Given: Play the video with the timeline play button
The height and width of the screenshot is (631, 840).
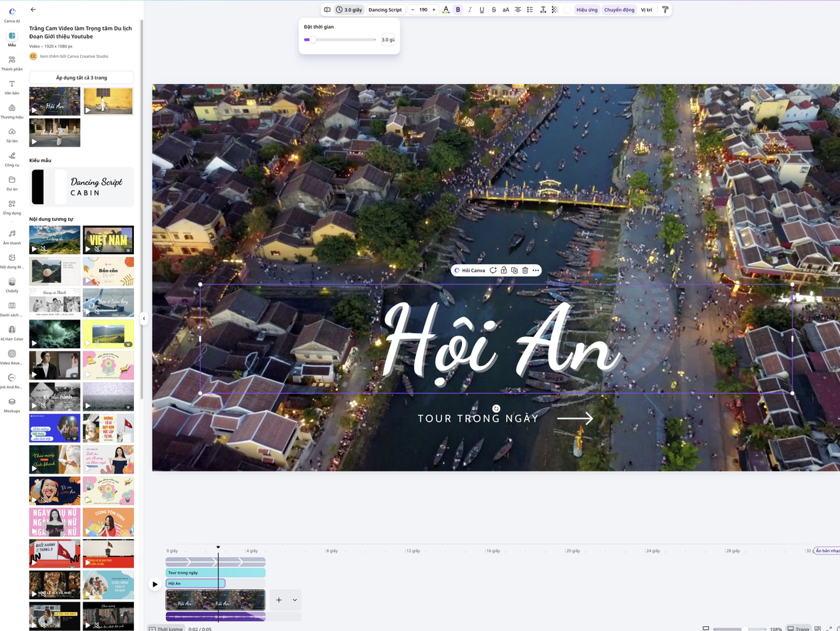Looking at the screenshot, I should pyautogui.click(x=155, y=584).
